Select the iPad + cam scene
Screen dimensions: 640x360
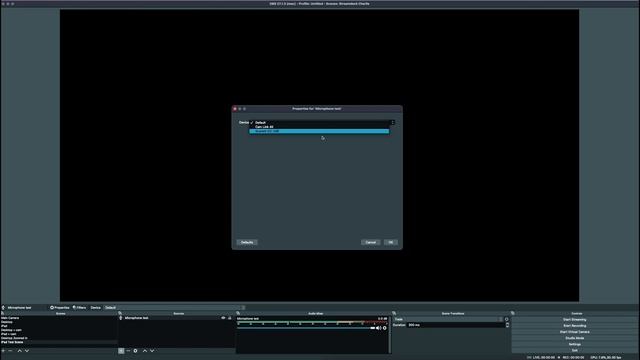click(59, 334)
